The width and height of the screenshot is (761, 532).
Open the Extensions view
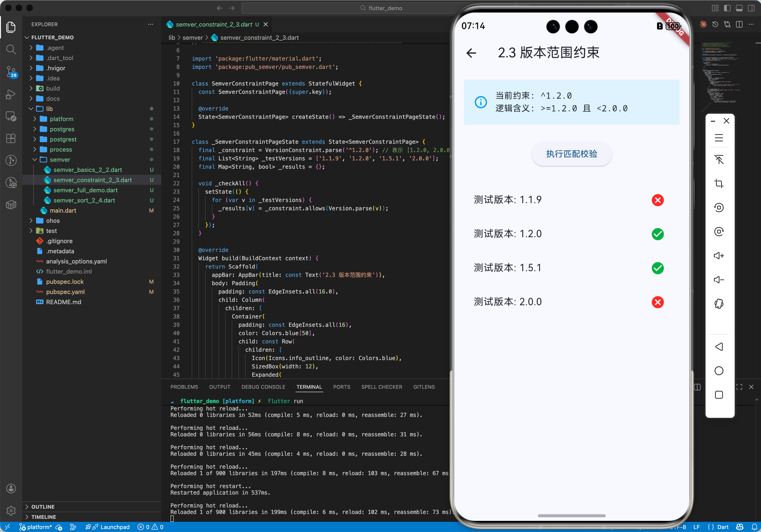point(11,138)
